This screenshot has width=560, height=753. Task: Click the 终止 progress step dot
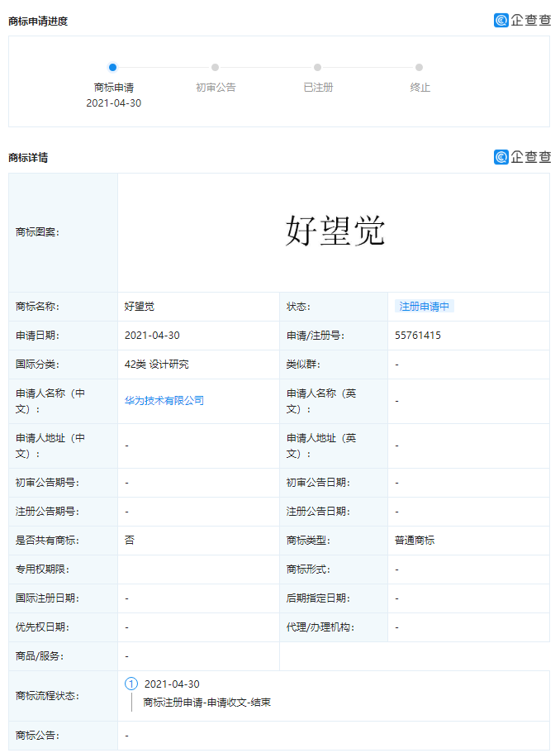coord(420,68)
